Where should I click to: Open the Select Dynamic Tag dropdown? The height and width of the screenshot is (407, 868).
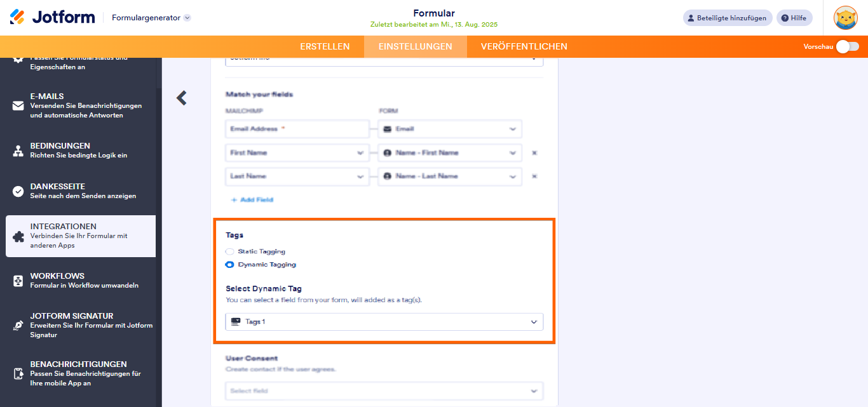pyautogui.click(x=384, y=322)
